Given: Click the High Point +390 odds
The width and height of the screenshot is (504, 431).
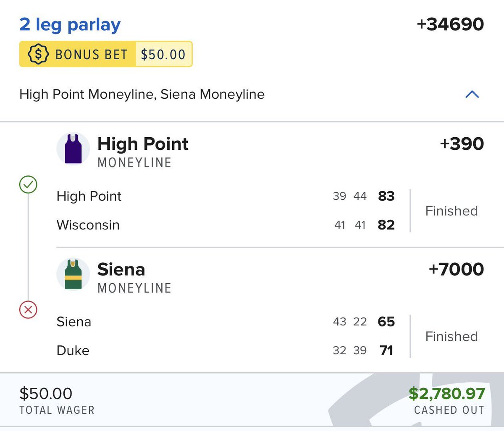Looking at the screenshot, I should (462, 144).
